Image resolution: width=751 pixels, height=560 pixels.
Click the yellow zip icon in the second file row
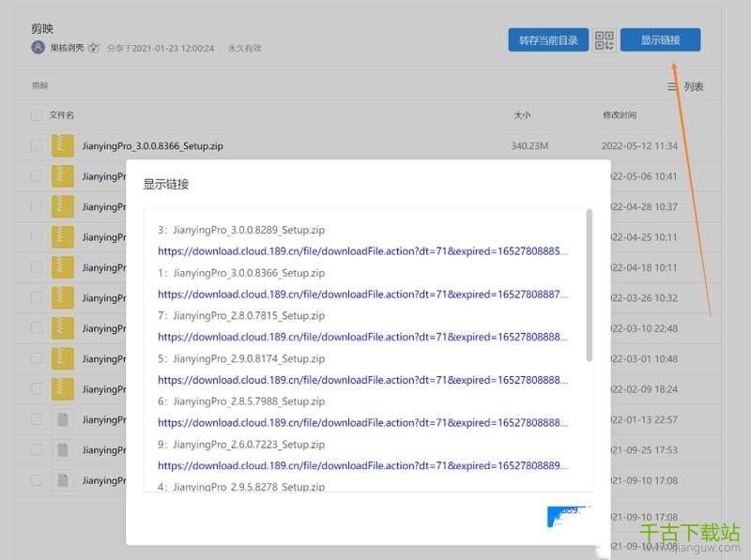pyautogui.click(x=63, y=176)
